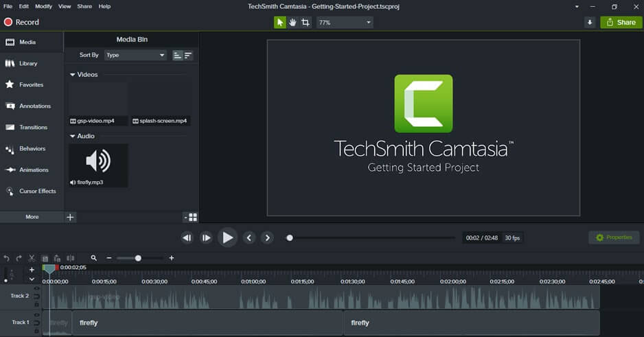Select the gsp-video.mp4 thumbnail
Viewport: 644px width, 337px height.
tap(98, 104)
